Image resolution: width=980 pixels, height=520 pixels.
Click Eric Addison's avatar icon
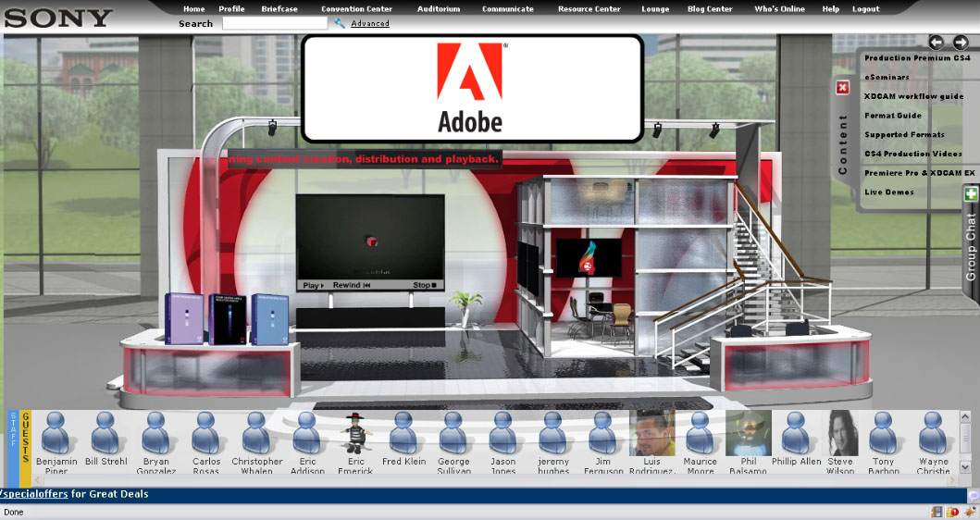point(306,432)
